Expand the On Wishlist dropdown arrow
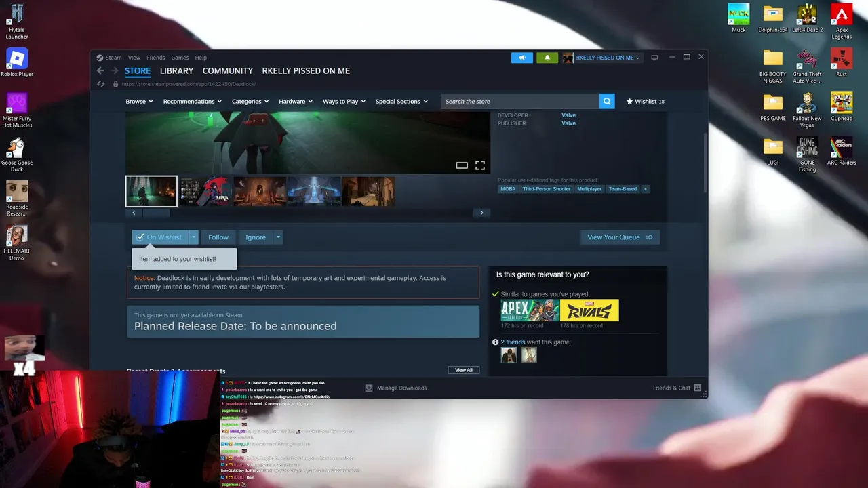The height and width of the screenshot is (488, 868). point(194,237)
